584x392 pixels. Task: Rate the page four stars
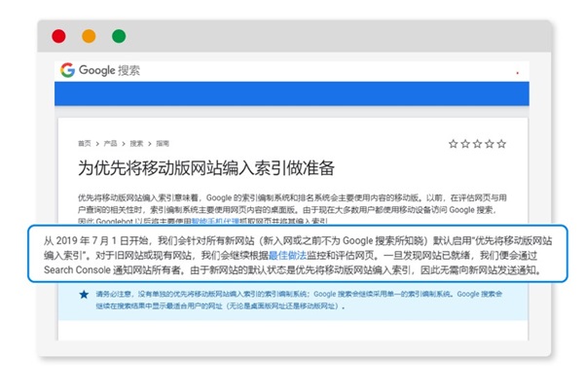490,144
